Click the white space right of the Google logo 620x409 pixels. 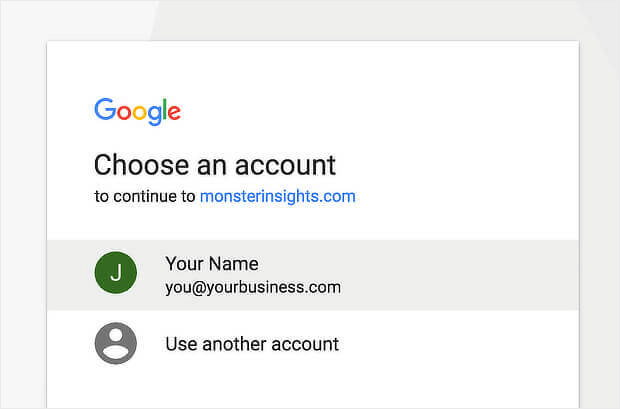point(380,111)
